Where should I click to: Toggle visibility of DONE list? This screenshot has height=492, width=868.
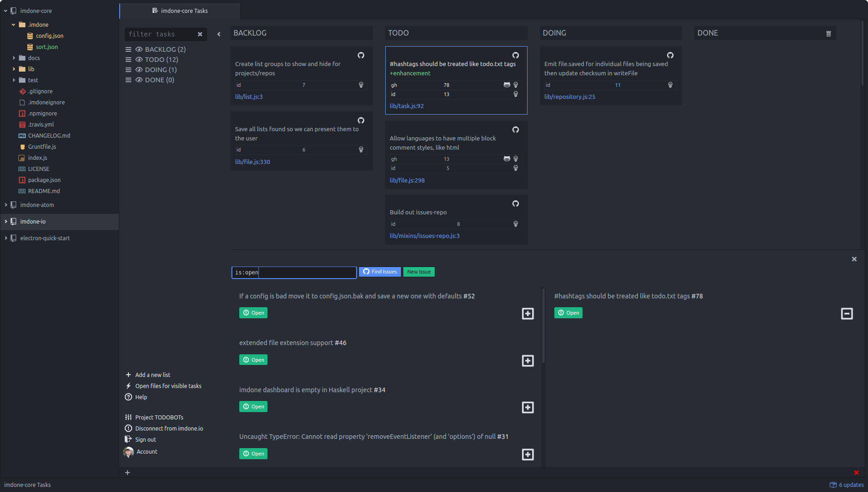click(139, 80)
